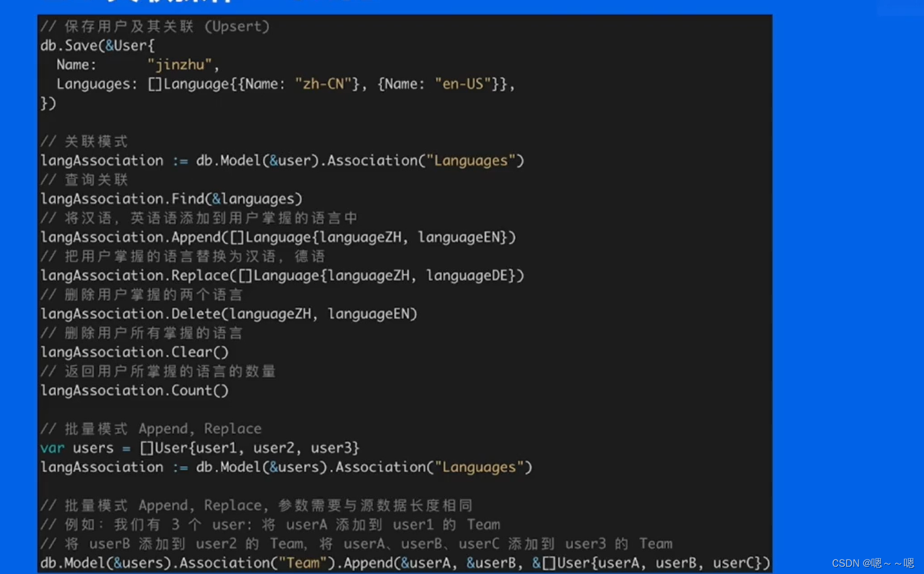Viewport: 924px width, 574px height.
Task: Click the langAssociation.Delete line
Action: 229,313
